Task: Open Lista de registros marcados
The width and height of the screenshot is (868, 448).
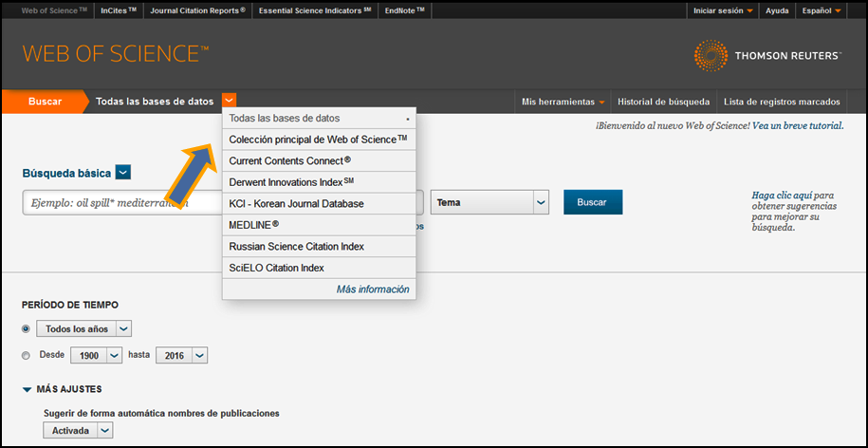Action: click(x=782, y=102)
